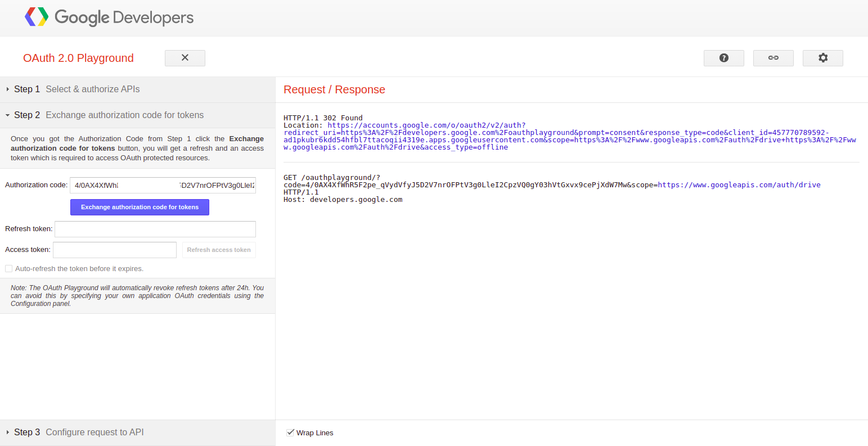
Task: Collapse Step 2 Exchange authorization code
Action: (137, 115)
